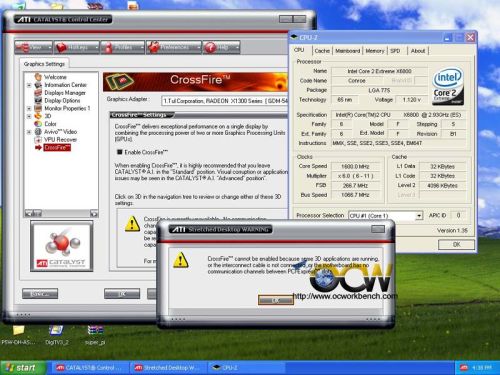Screen dimensions: 500x375
Task: Switch to the CPU tab in CPU-Z
Action: (x=299, y=50)
